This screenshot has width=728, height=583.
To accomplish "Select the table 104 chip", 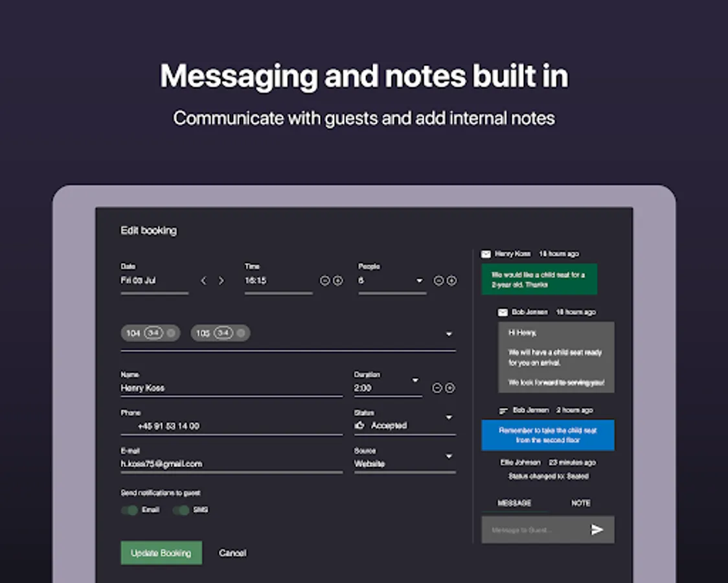I will click(150, 333).
